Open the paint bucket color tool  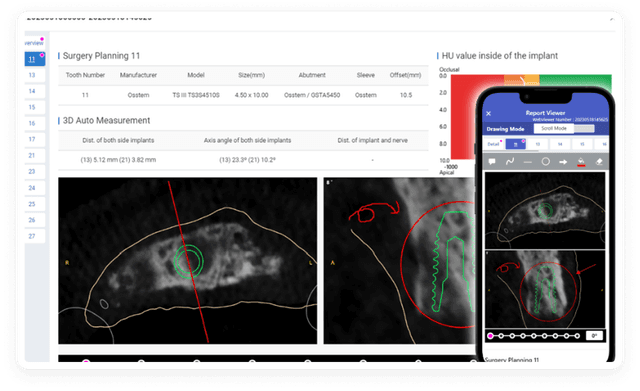tap(581, 162)
